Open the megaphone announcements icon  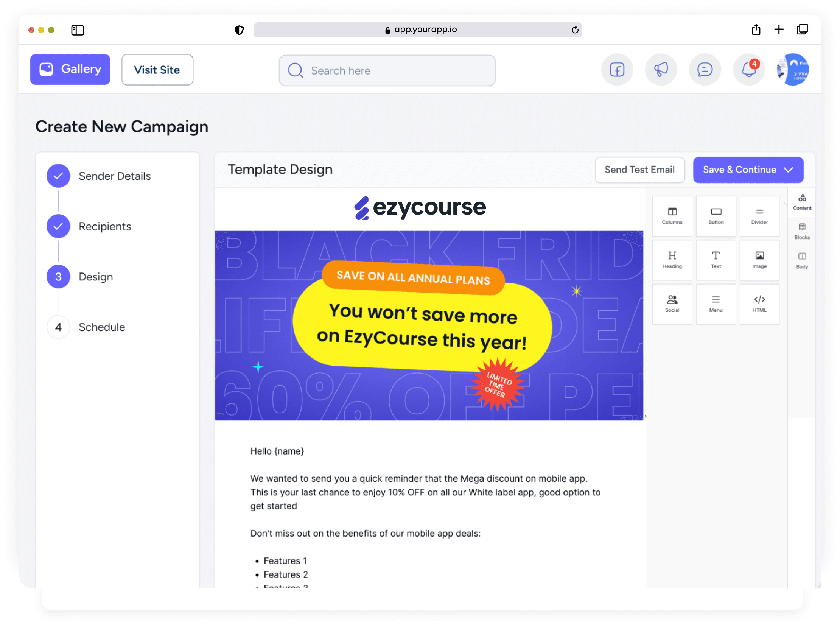661,70
